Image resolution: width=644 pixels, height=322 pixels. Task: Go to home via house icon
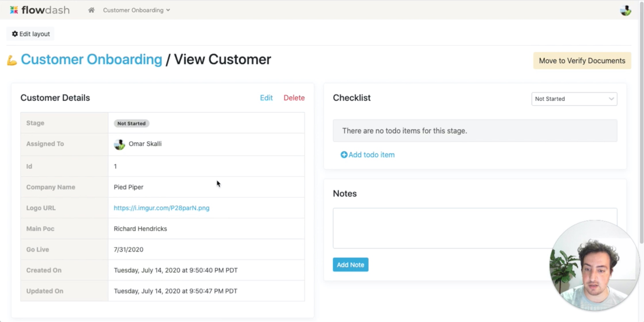tap(91, 10)
